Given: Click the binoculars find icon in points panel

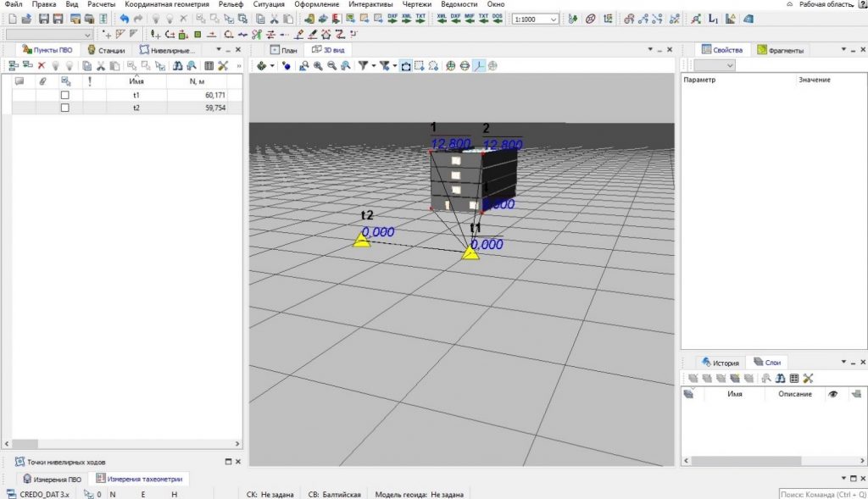Looking at the screenshot, I should click(x=178, y=66).
